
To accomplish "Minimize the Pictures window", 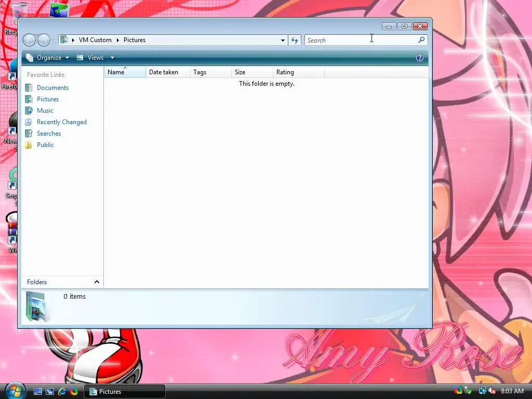I will click(x=389, y=26).
